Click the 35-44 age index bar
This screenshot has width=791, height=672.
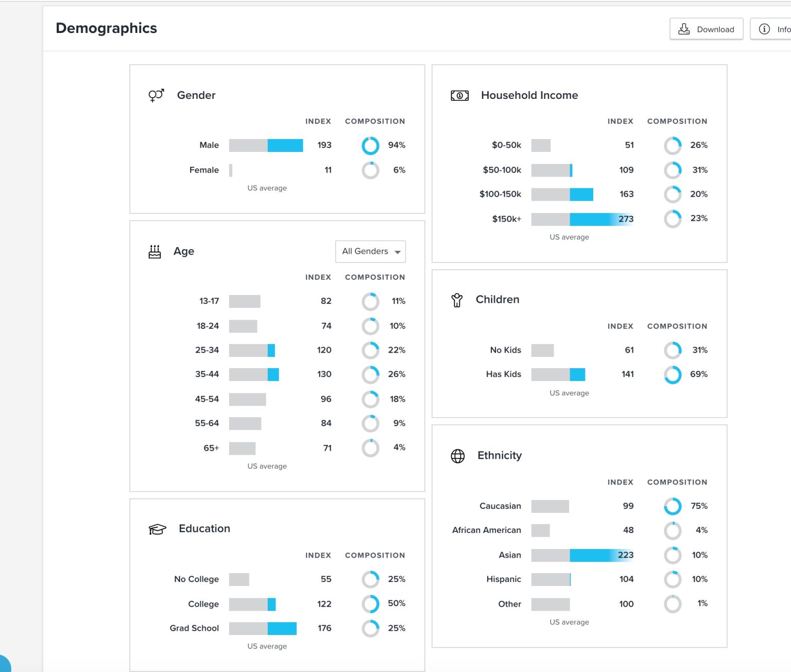pyautogui.click(x=254, y=374)
